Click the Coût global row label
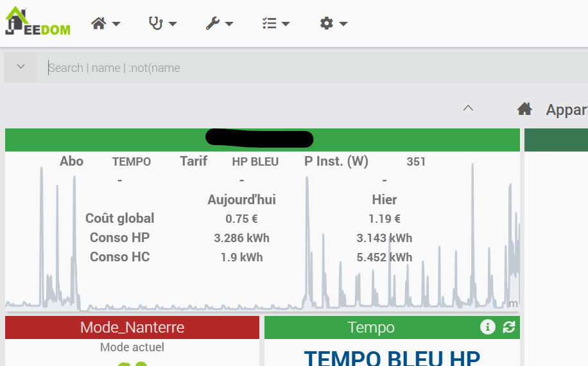The image size is (588, 366). pos(119,218)
